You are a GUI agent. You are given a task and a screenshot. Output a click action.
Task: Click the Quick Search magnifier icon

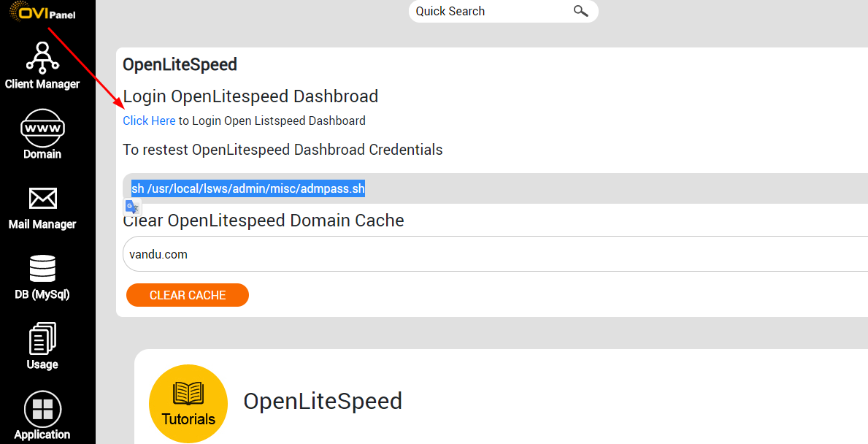pos(580,11)
